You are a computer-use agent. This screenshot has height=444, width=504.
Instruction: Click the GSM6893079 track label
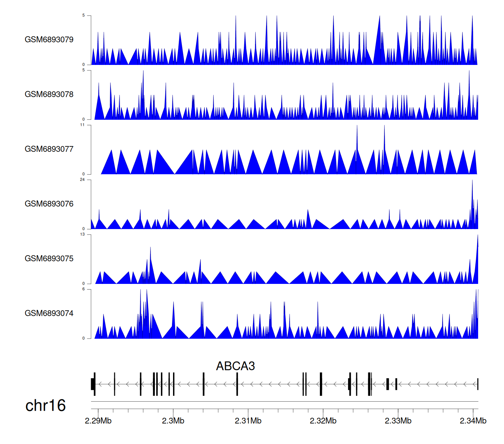[49, 40]
